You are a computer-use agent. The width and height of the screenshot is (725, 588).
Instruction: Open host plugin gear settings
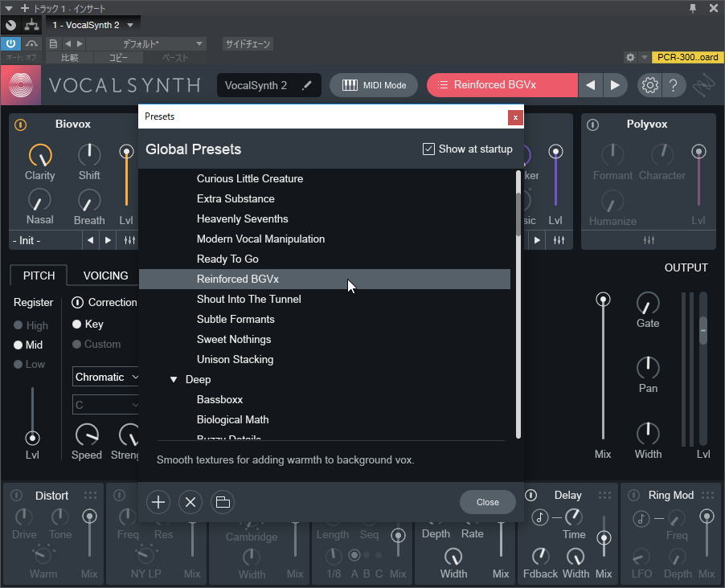(630, 57)
